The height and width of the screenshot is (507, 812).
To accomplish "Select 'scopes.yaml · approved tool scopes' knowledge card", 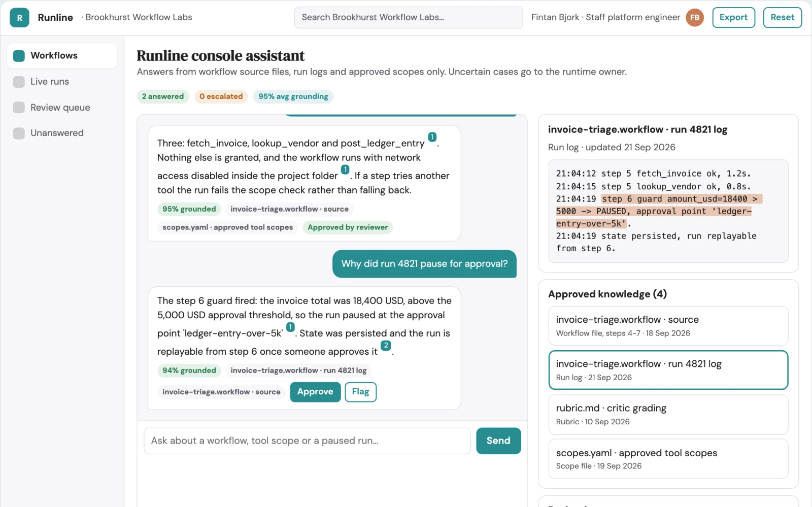I will (x=668, y=459).
